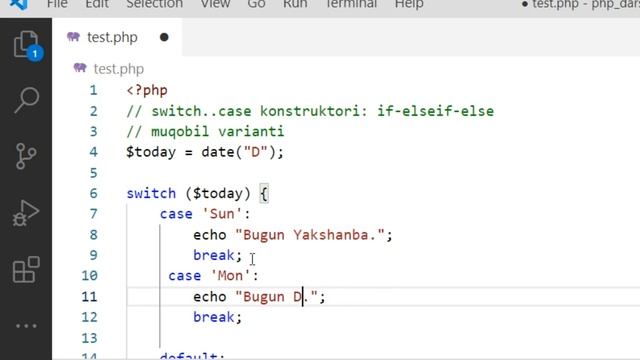Click the VS Code logo icon
Viewport: 640px width, 360px height.
[19, 4]
